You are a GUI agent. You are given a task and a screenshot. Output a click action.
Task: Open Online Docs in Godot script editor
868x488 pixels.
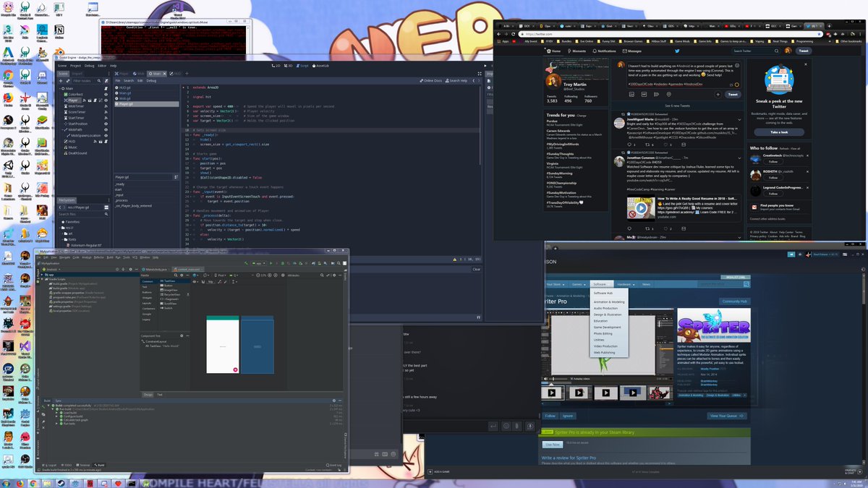point(432,80)
